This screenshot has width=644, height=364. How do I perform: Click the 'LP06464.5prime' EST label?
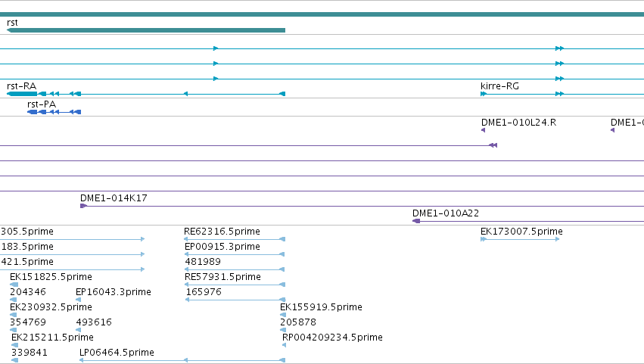point(117,353)
